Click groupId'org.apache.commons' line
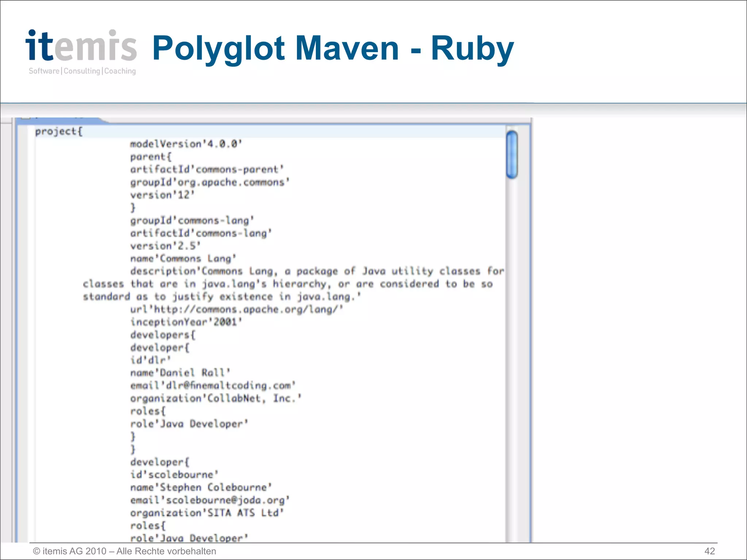This screenshot has width=747, height=560. click(210, 182)
